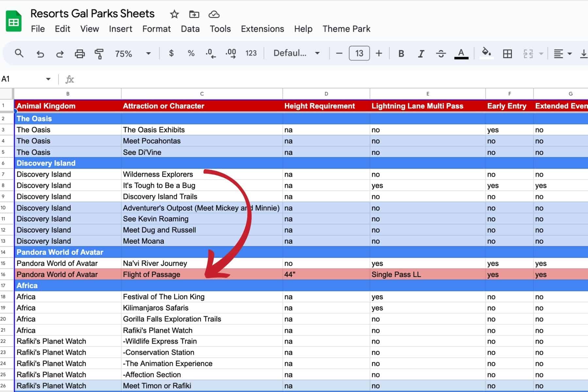Open the Help menu
Image resolution: width=588 pixels, height=392 pixels.
click(x=303, y=29)
